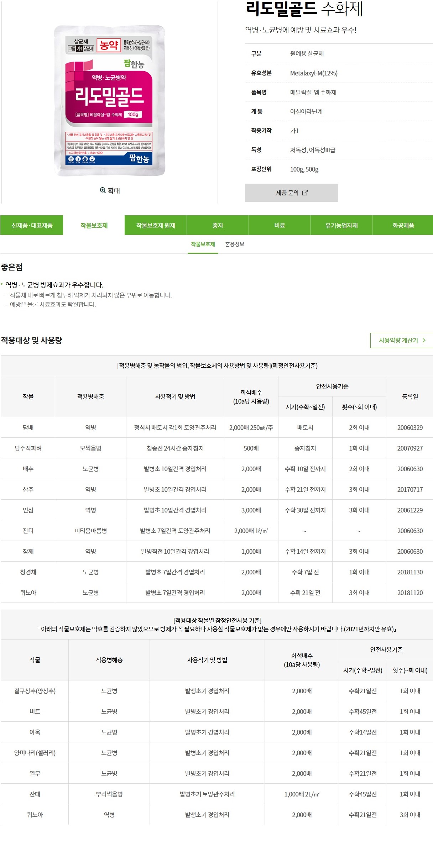
Task: Click the 아실아라닌계 value
Action: point(306,112)
